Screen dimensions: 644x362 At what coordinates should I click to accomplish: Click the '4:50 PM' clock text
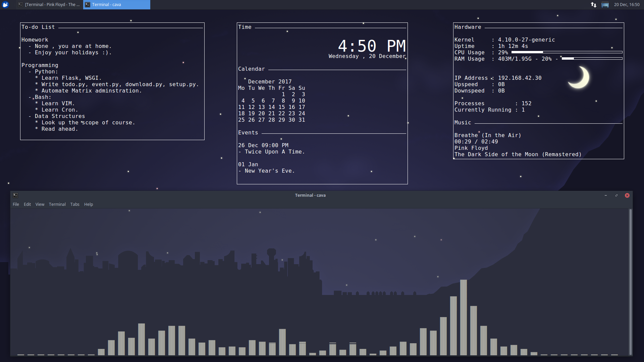click(372, 46)
